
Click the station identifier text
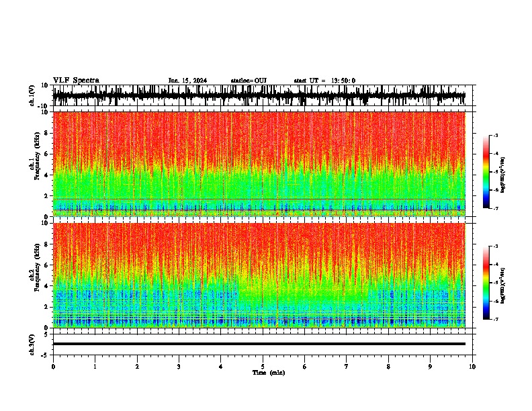click(249, 81)
